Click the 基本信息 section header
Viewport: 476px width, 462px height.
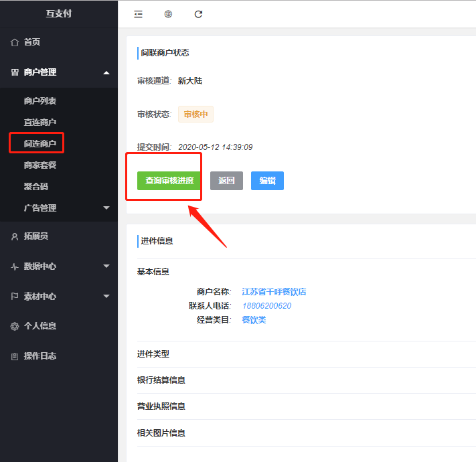pyautogui.click(x=153, y=271)
